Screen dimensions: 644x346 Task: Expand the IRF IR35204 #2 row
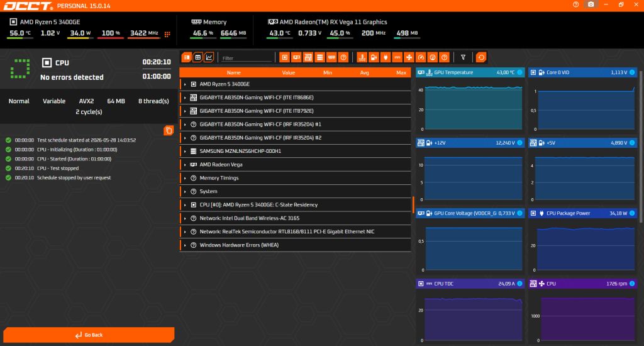pyautogui.click(x=185, y=138)
